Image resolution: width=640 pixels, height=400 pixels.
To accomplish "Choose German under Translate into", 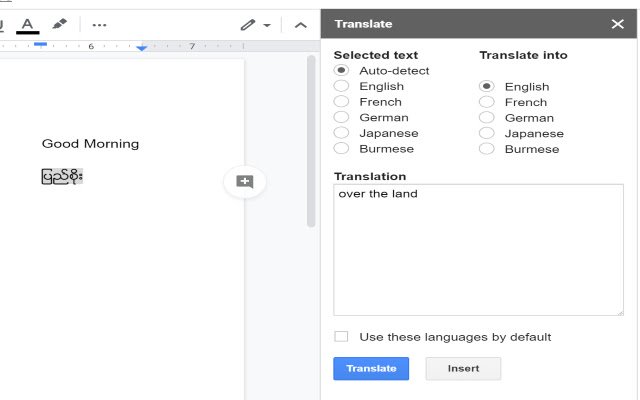I will point(487,118).
